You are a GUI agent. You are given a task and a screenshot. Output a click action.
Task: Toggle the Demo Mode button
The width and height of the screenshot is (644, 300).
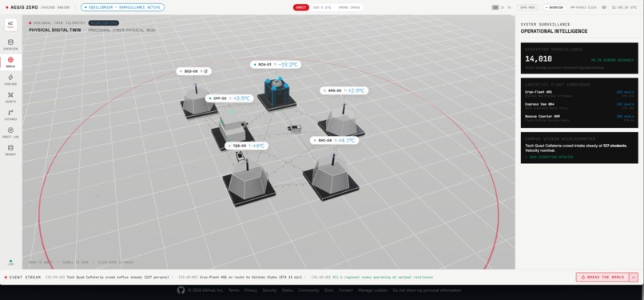point(527,7)
